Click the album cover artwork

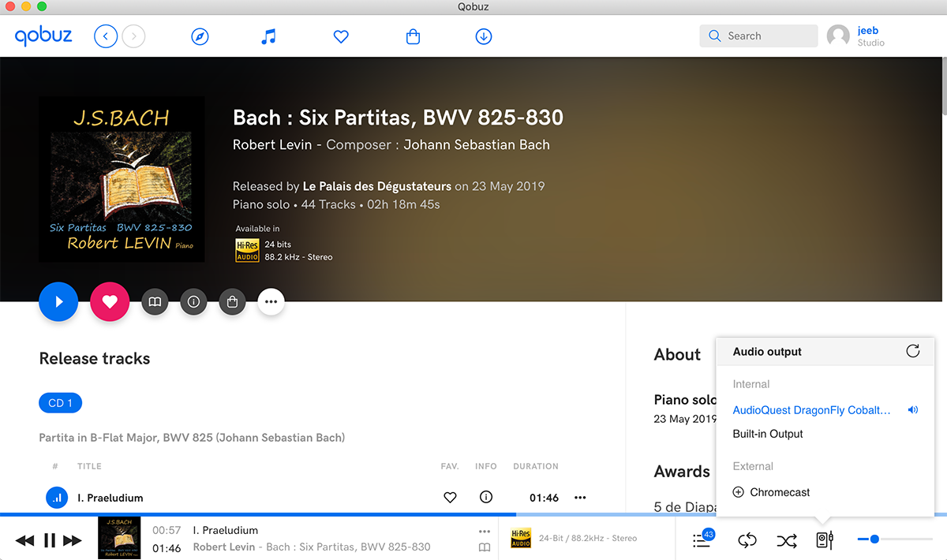pyautogui.click(x=122, y=179)
